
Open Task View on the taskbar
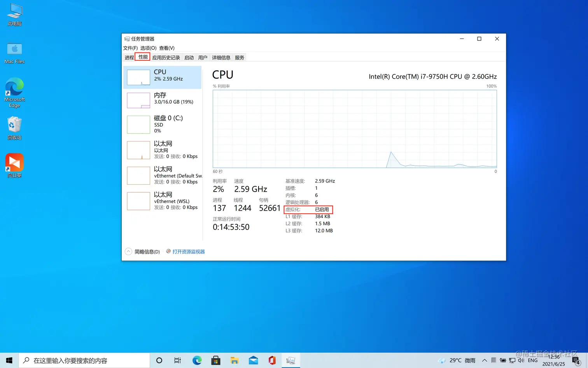tap(178, 361)
